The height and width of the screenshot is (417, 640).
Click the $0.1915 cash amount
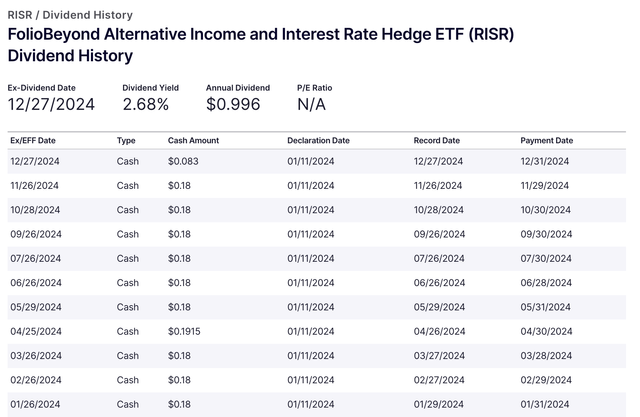tap(184, 331)
